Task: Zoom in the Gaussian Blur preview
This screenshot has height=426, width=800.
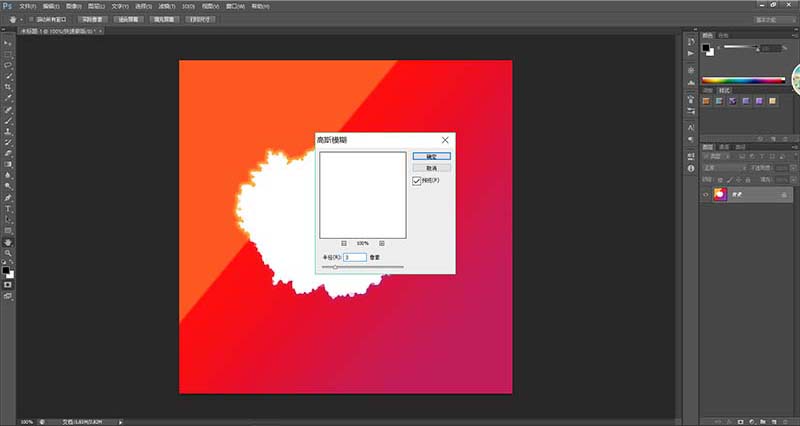Action: [382, 243]
